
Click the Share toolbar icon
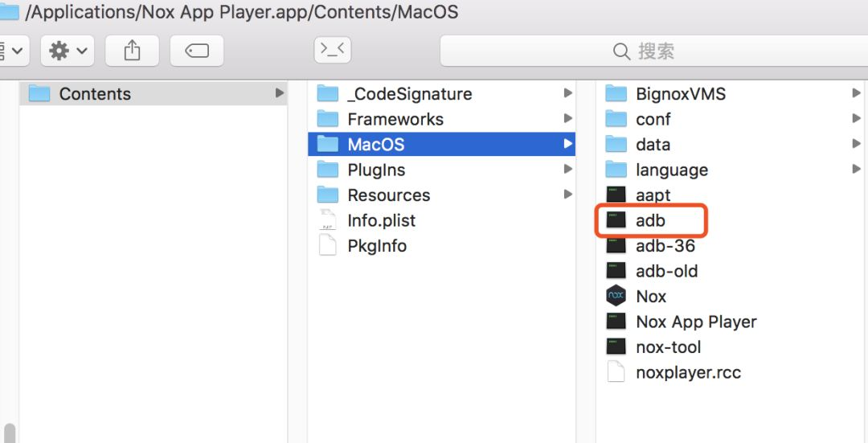133,51
